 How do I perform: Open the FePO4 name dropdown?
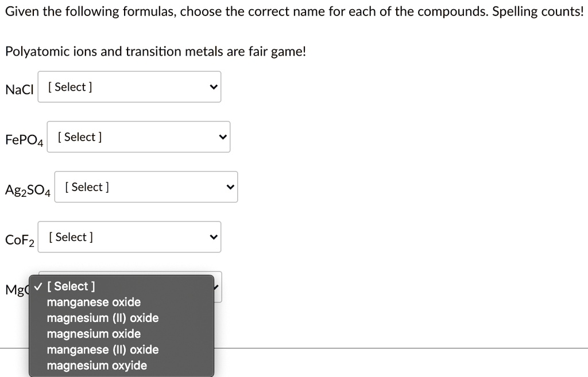coord(138,137)
